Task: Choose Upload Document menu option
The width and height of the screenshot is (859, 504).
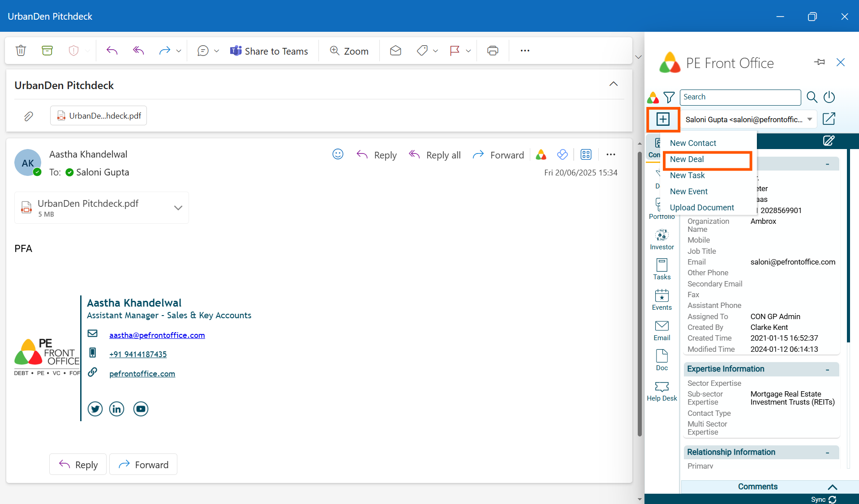Action: (x=702, y=208)
